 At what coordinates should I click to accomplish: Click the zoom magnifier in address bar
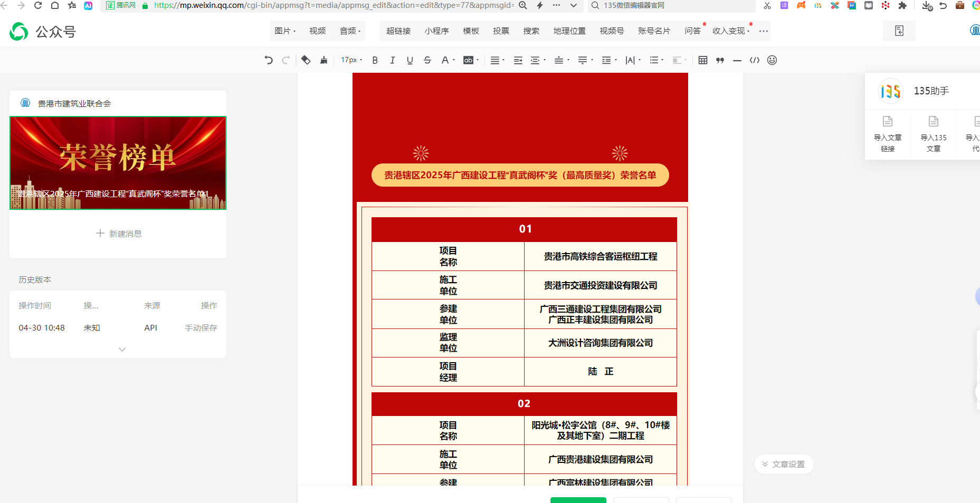(523, 5)
